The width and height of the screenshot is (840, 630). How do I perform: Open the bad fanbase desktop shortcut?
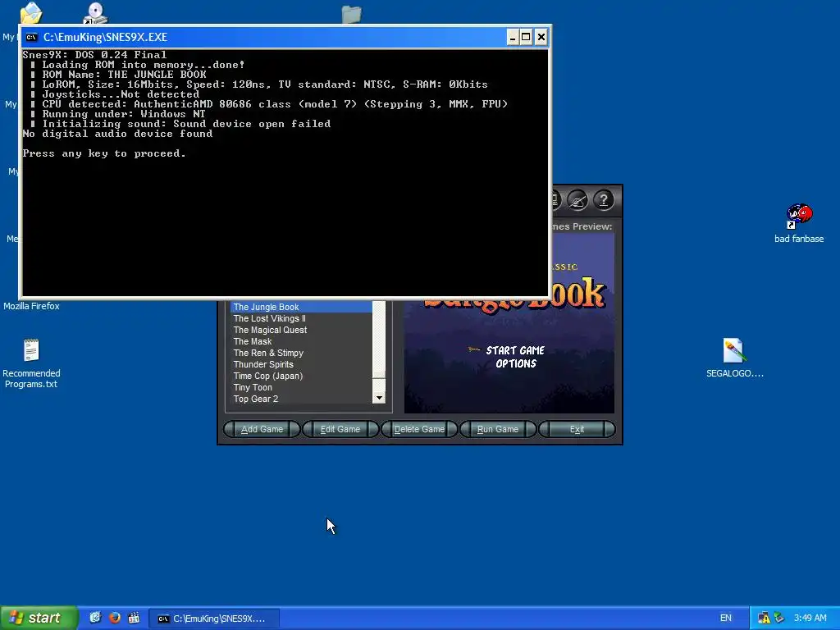tap(799, 217)
